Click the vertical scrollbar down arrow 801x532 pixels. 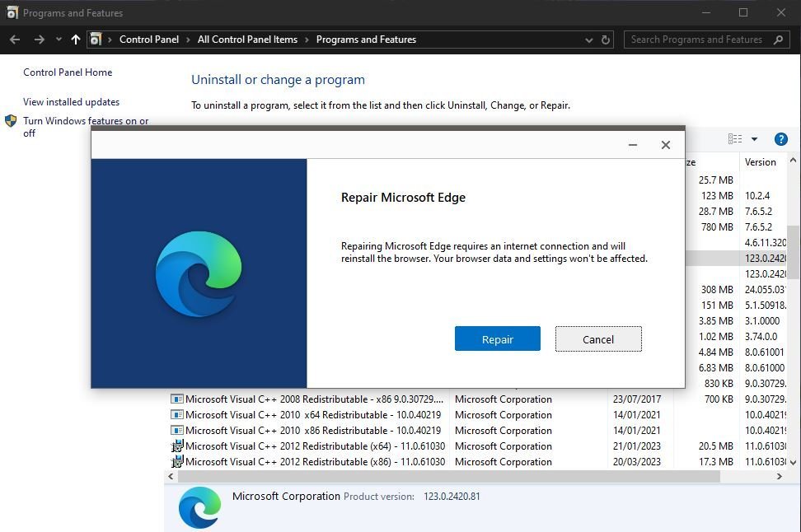[793, 463]
